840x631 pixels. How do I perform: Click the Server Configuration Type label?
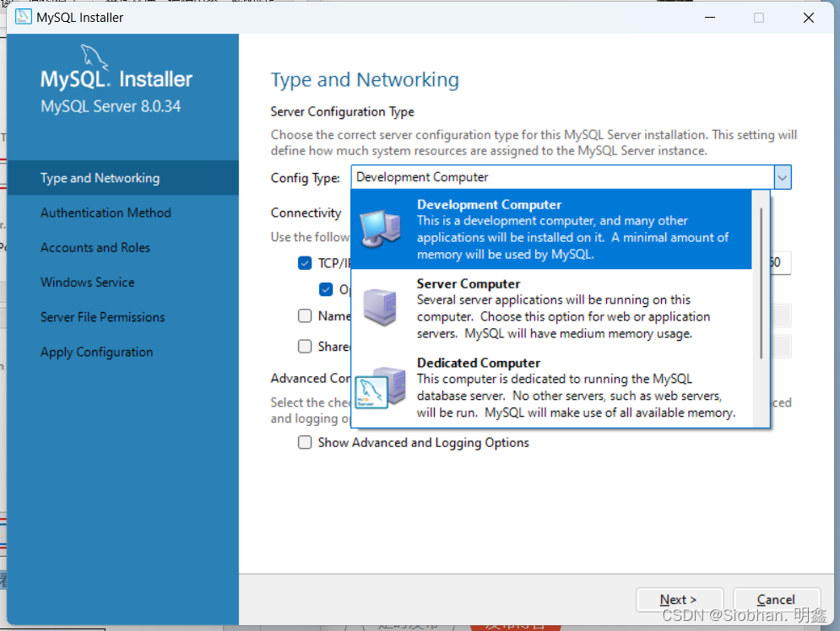tap(342, 112)
